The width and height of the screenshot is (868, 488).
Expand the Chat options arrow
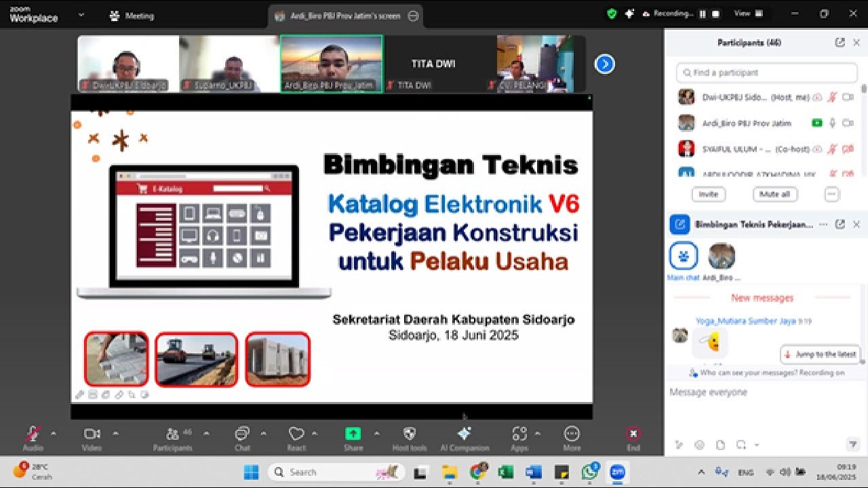[x=263, y=433]
